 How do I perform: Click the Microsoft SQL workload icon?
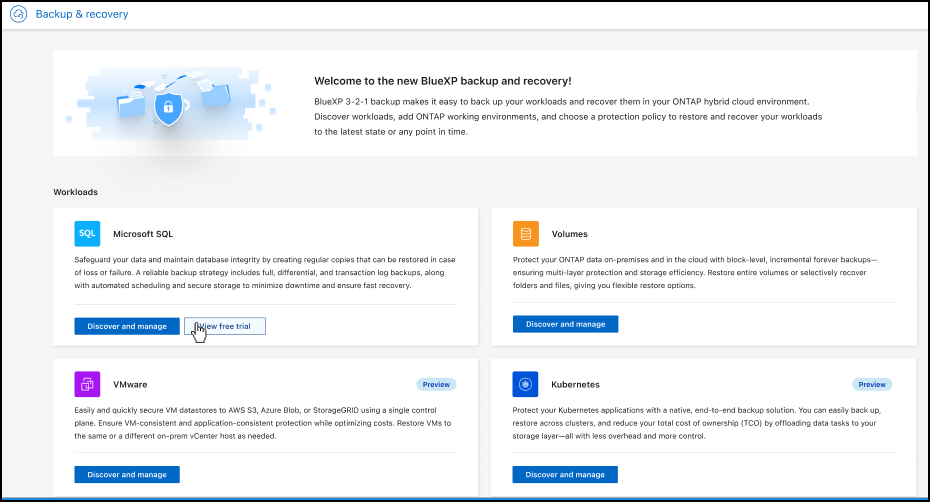87,234
